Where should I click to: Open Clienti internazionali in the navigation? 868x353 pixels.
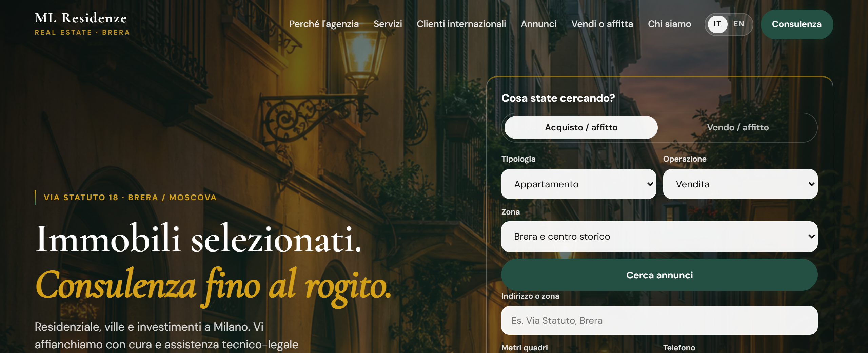click(461, 24)
